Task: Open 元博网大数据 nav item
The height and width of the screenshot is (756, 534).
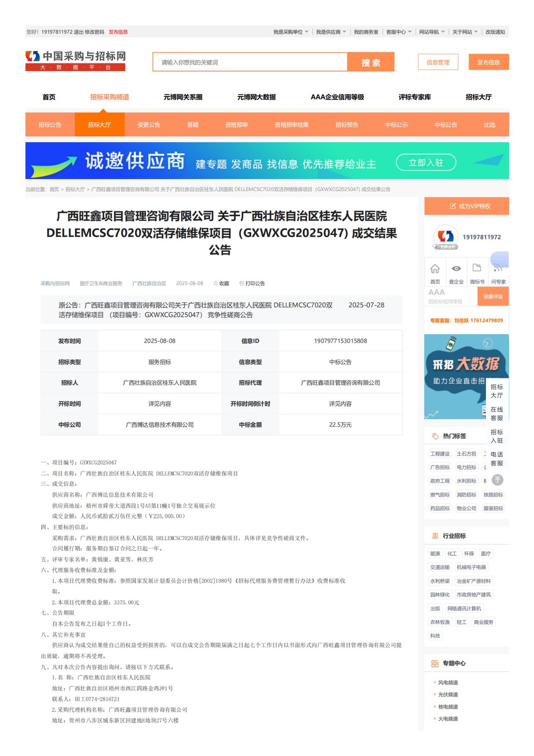Action: tap(257, 97)
